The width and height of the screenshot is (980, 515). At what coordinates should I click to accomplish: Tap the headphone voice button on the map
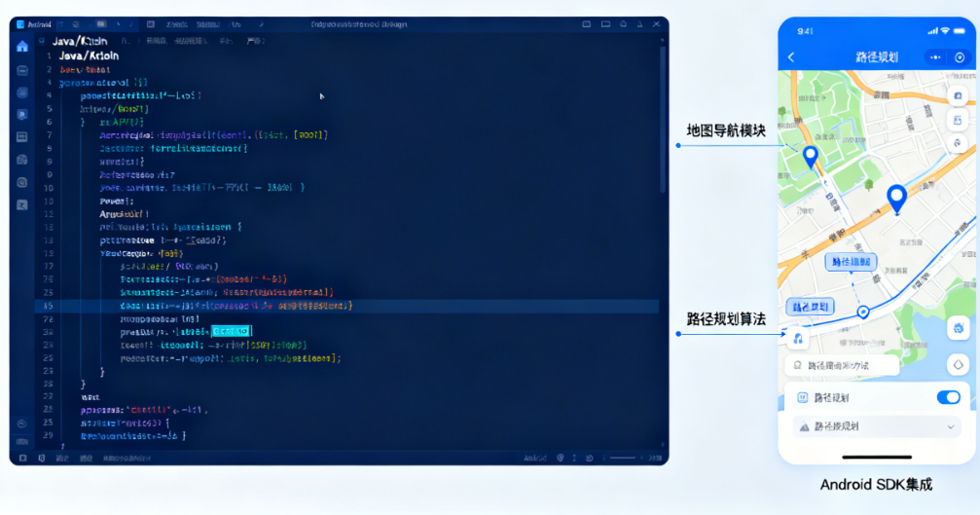point(798,339)
